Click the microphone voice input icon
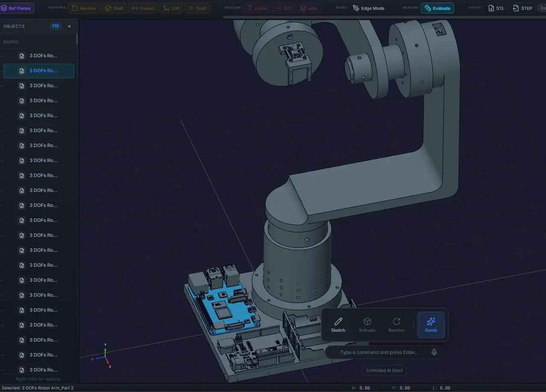This screenshot has width=546, height=392. click(x=434, y=352)
